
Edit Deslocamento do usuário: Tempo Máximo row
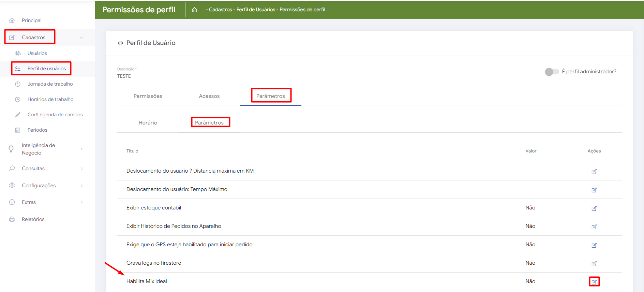(x=594, y=190)
